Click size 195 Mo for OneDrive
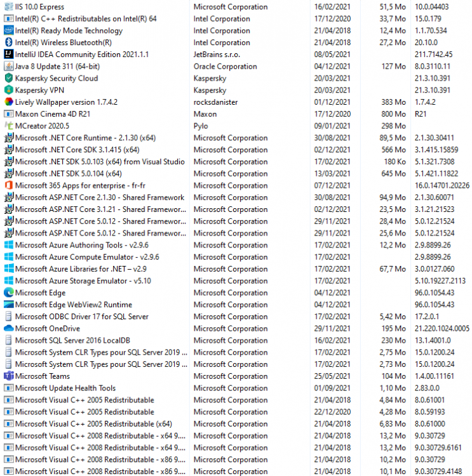 394,329
